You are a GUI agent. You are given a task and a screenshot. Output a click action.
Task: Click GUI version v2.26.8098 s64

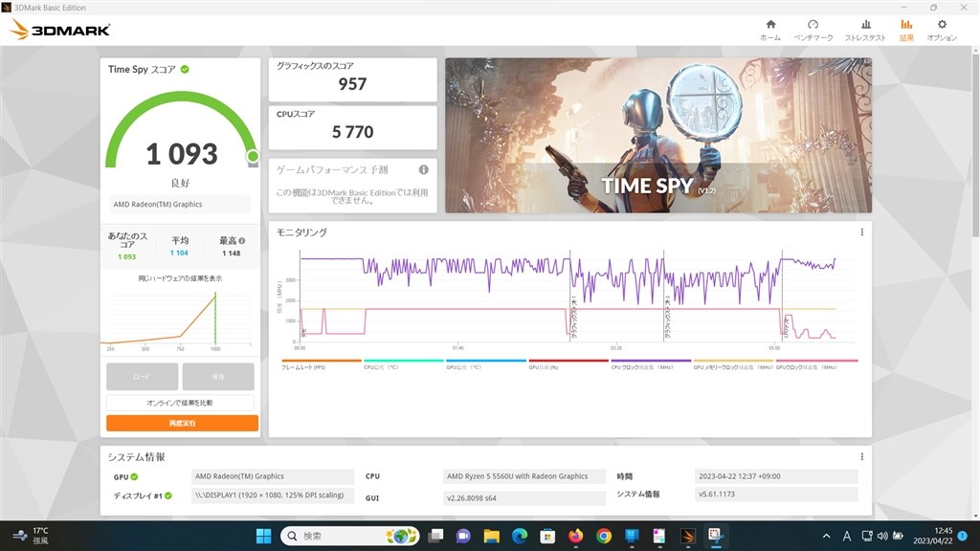(x=524, y=497)
